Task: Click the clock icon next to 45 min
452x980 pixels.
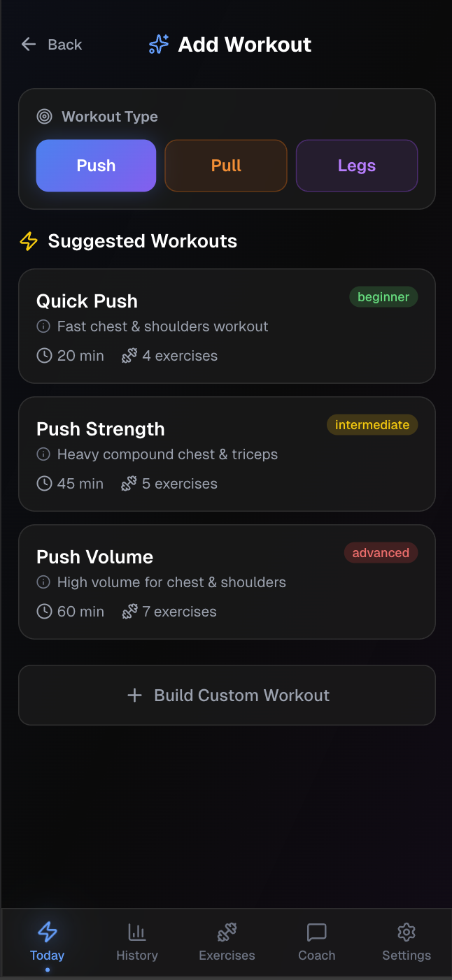Action: [44, 484]
